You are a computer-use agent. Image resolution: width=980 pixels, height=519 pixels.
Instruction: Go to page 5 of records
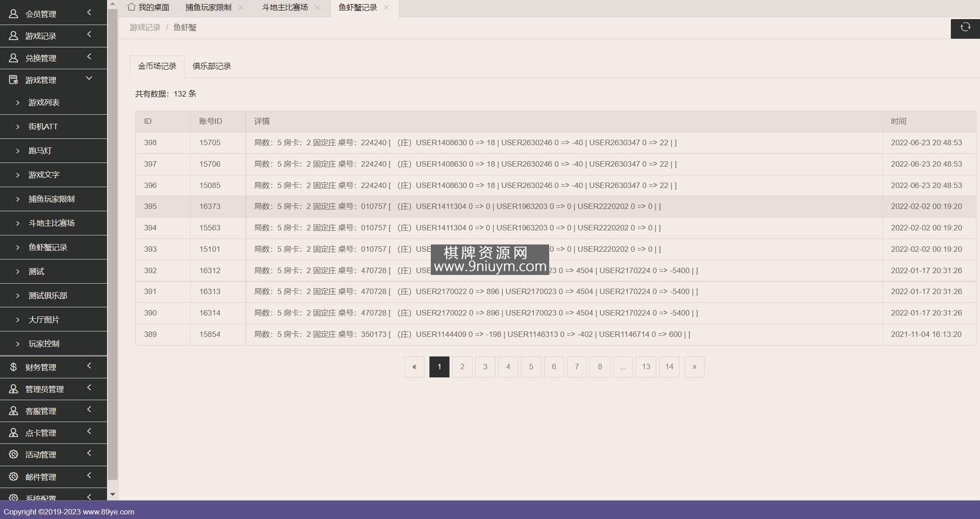click(531, 367)
